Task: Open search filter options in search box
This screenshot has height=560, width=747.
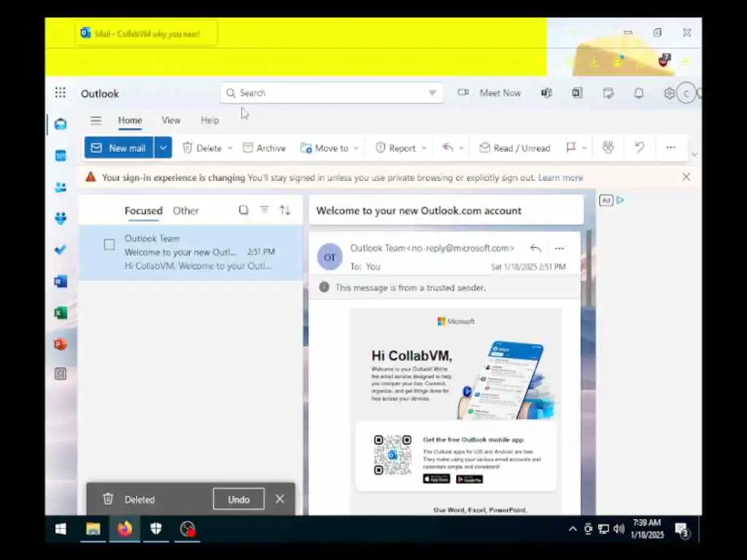Action: tap(432, 93)
